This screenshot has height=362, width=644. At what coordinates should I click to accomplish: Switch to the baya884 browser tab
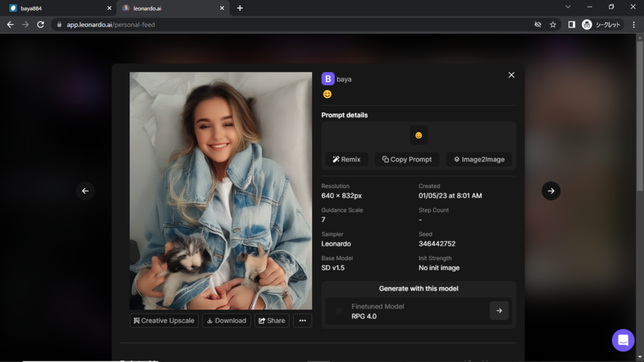tap(57, 8)
